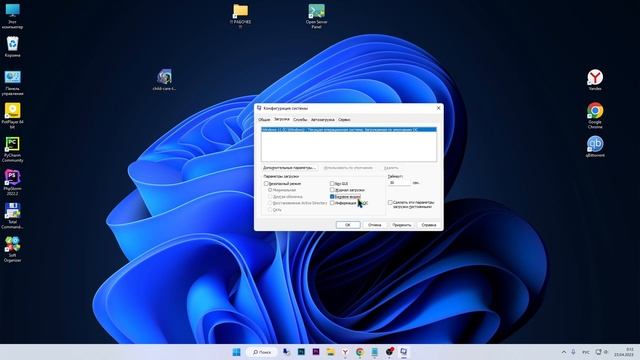Check Сделать эти параметры загрузки постоянными

pos(390,202)
